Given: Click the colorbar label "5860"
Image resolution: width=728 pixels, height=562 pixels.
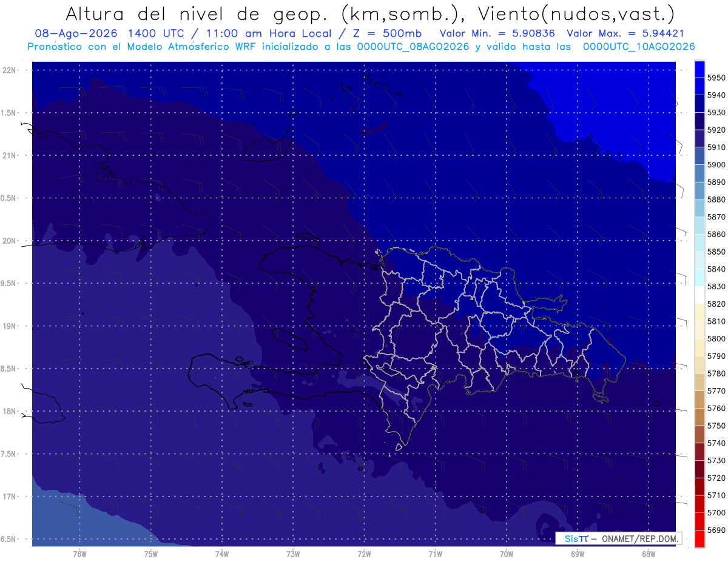Looking at the screenshot, I should coord(718,234).
